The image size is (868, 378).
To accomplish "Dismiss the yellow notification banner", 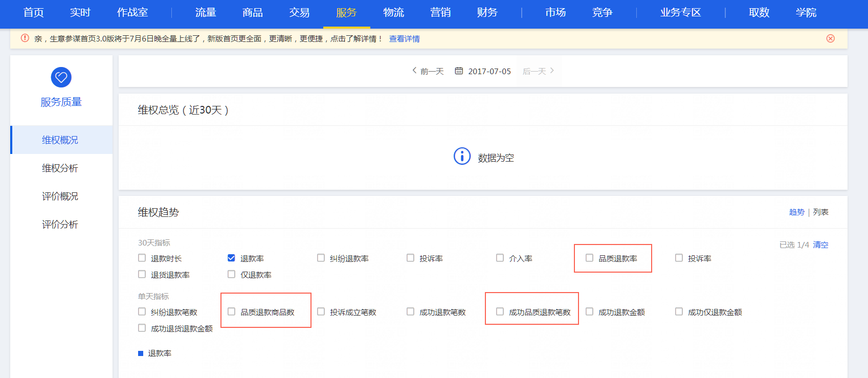I will tap(831, 38).
